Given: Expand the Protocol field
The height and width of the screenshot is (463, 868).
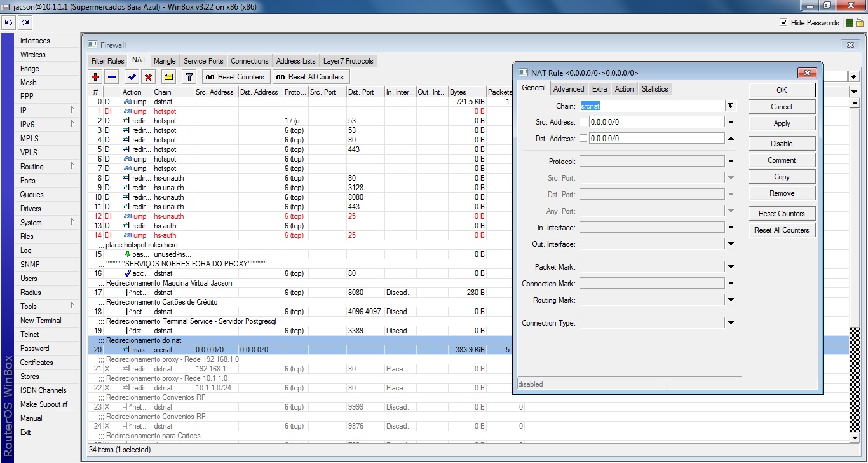Looking at the screenshot, I should (x=731, y=162).
